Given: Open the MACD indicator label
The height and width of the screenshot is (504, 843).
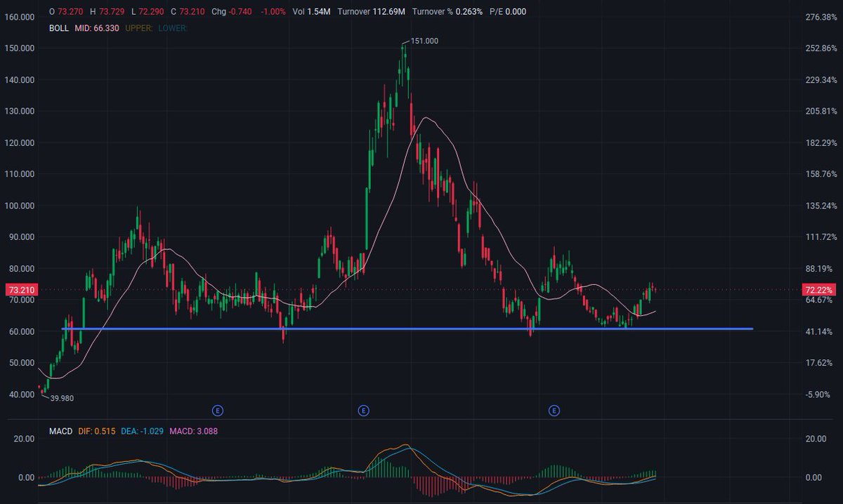Looking at the screenshot, I should 60,430.
